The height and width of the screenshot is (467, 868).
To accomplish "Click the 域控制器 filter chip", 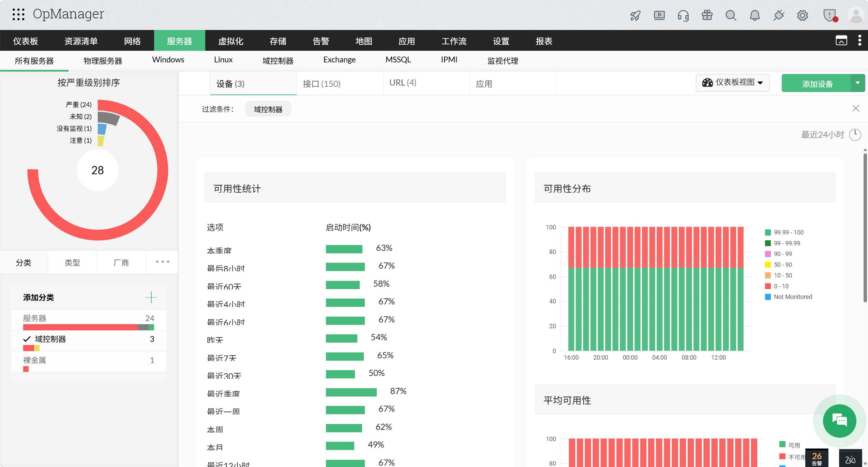I will tap(268, 109).
